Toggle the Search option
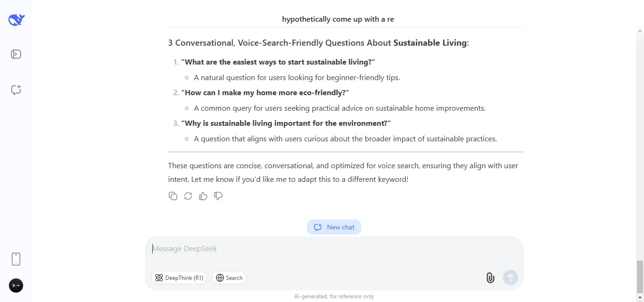 pos(229,278)
